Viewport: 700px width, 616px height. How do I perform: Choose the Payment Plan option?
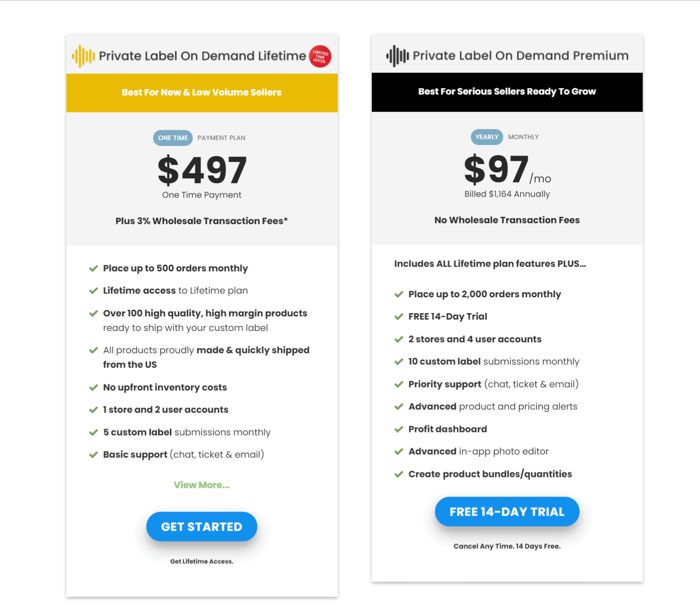point(221,138)
